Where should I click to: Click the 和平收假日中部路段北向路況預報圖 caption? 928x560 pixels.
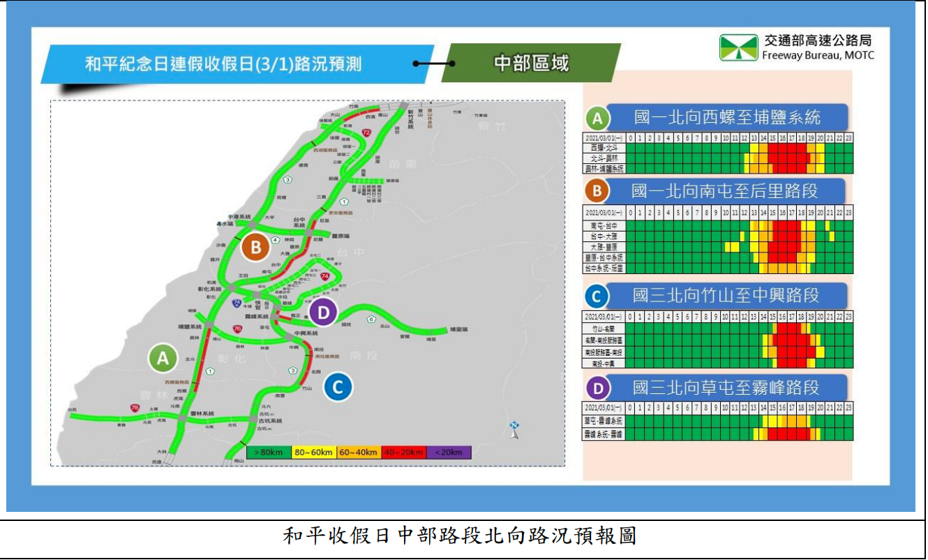(x=460, y=536)
